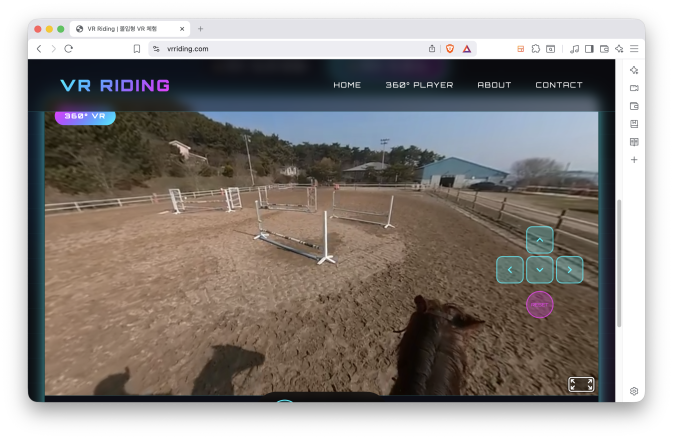Click the page's vertical scrollbar
Image resolution: width=673 pixels, height=439 pixels.
[619, 262]
